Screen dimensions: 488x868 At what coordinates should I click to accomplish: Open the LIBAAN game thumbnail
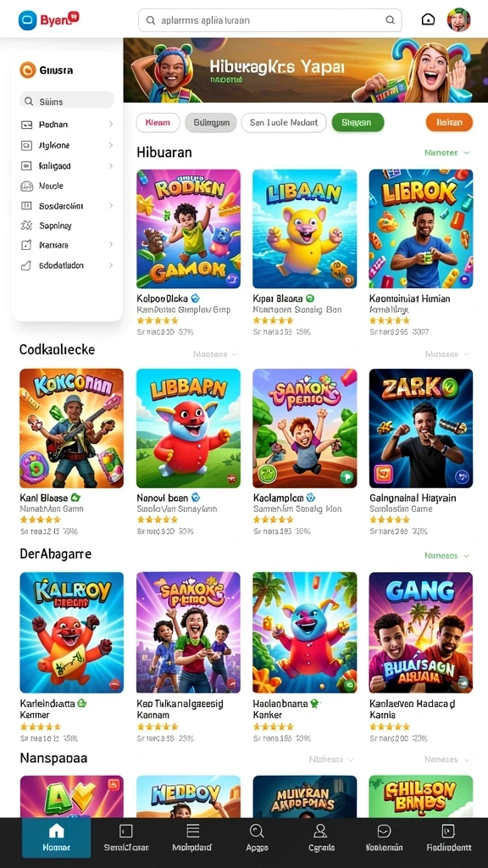[305, 229]
